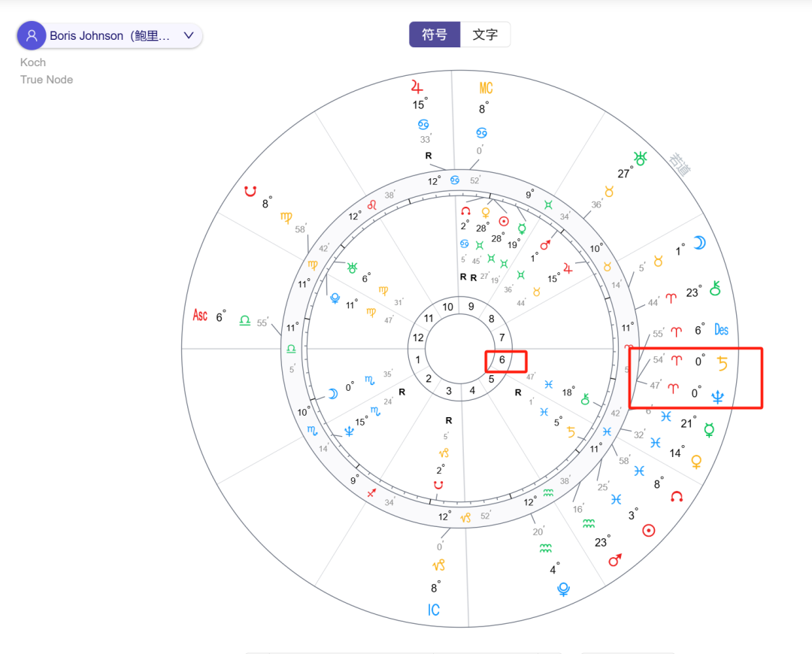Select inner Mars glyph at 1° Gemini
The image size is (812, 654).
(545, 244)
